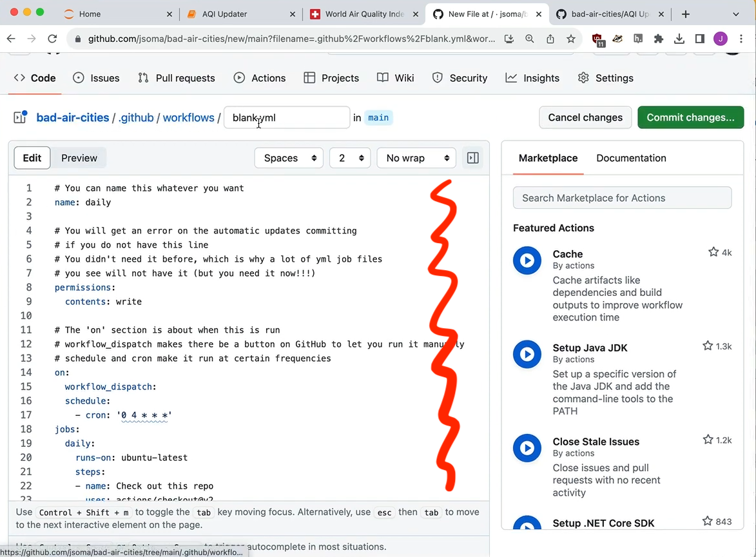Open the Pull requests tab
Image resolution: width=756 pixels, height=557 pixels.
177,78
